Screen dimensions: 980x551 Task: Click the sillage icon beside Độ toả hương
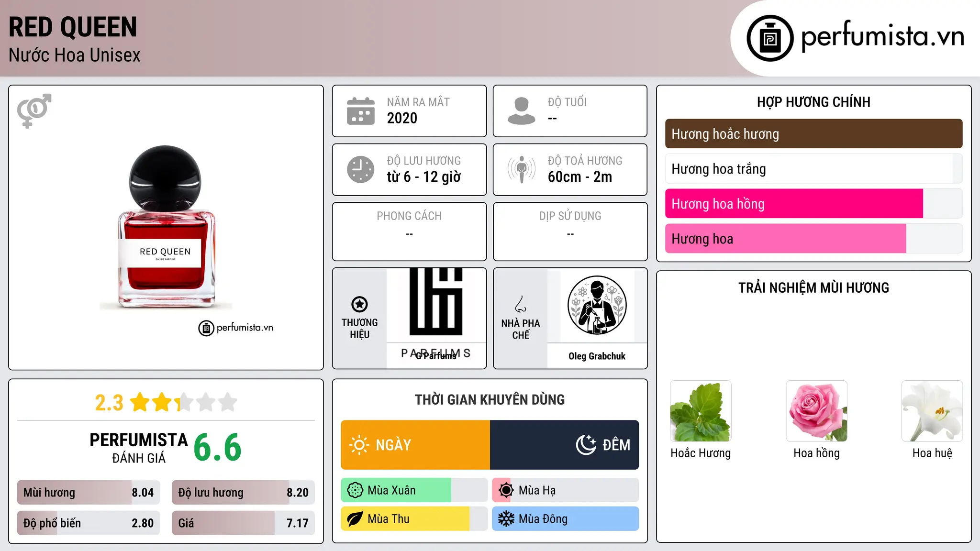(521, 169)
